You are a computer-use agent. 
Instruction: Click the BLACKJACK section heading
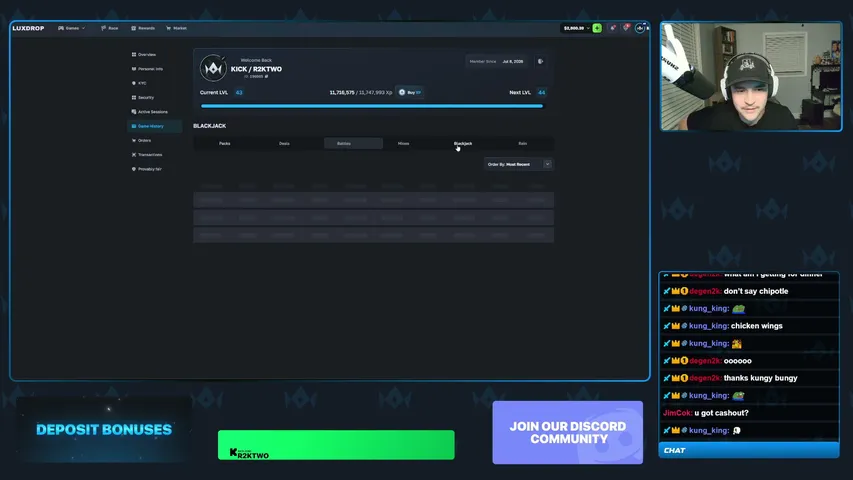point(209,126)
